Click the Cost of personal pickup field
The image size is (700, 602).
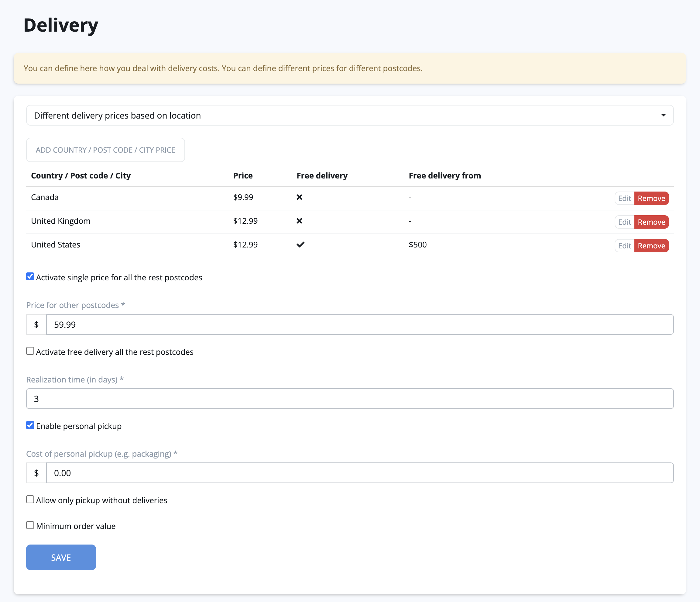point(359,473)
